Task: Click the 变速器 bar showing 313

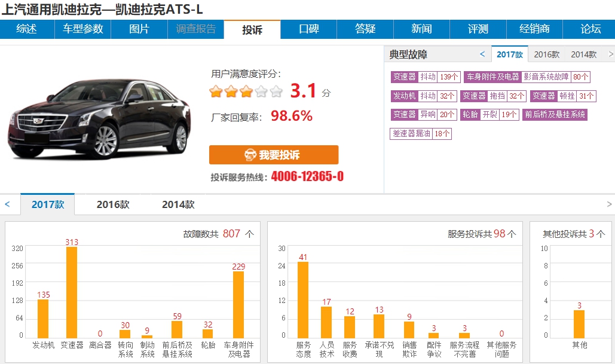Action: 72,293
